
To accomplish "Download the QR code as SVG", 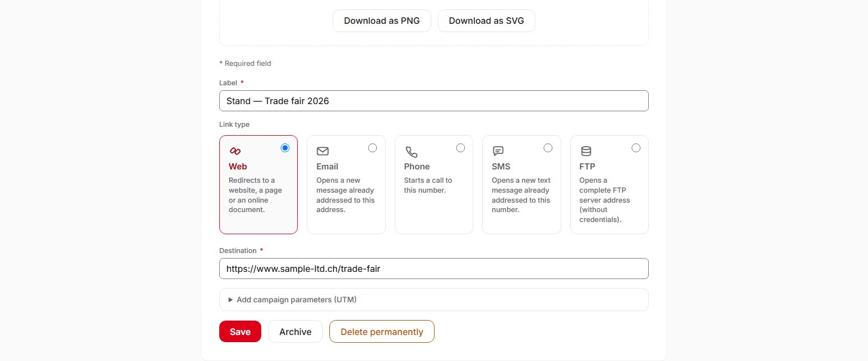I will [487, 21].
